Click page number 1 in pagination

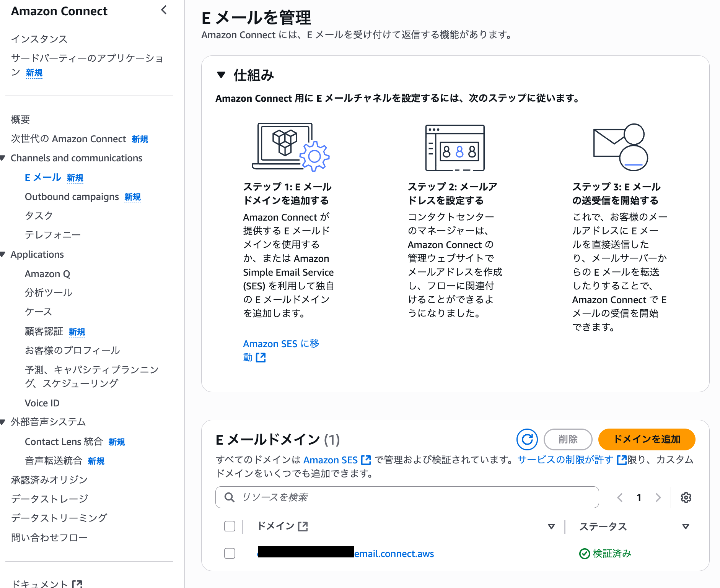tap(639, 497)
